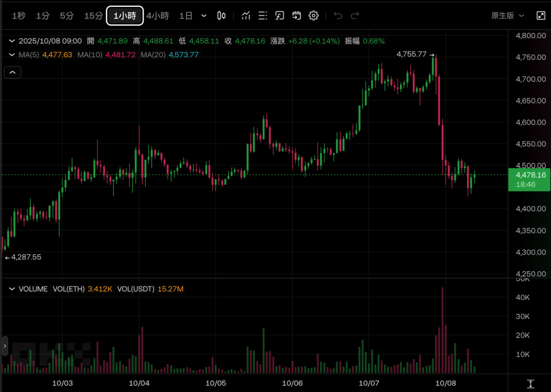
Task: Switch to the 15分 interval
Action: pyautogui.click(x=93, y=16)
